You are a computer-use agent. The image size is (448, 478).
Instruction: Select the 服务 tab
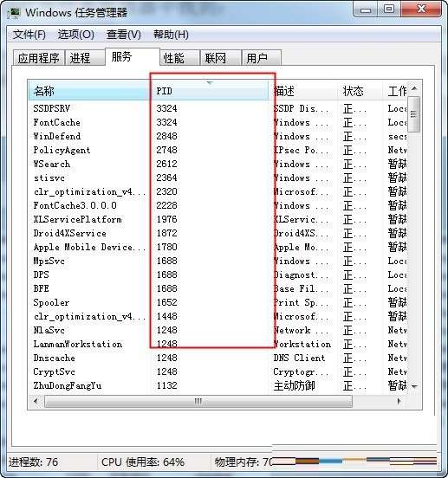(x=133, y=56)
